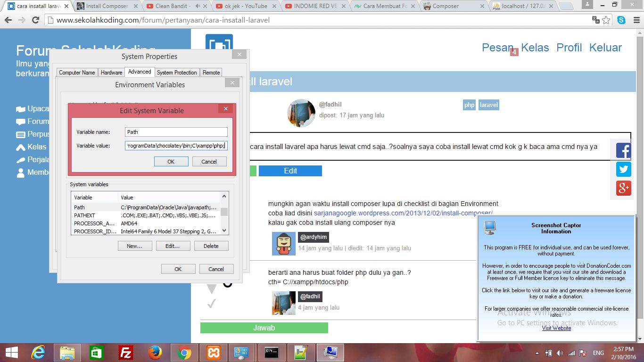Switch to the INDOMIE RED VE tab
Screen dimensions: 644x362
[x=316, y=6]
